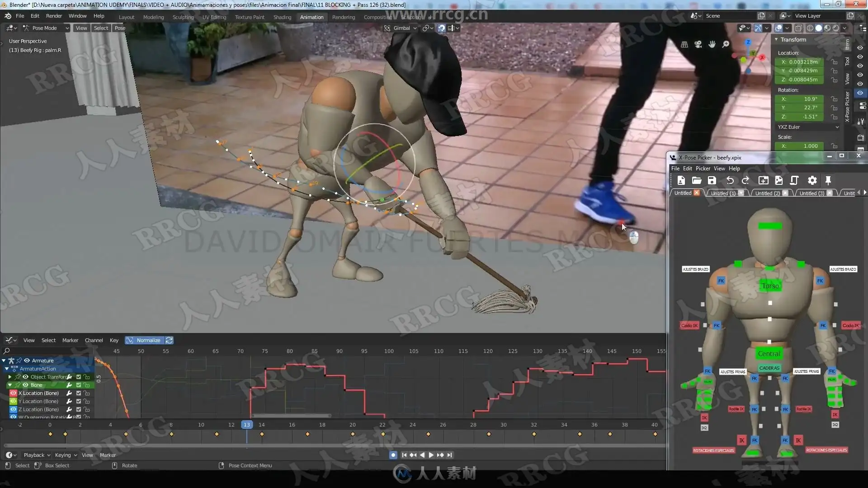868x488 pixels.
Task: Uncheck the Y Location (Bone) checkbox
Action: pos(79,401)
